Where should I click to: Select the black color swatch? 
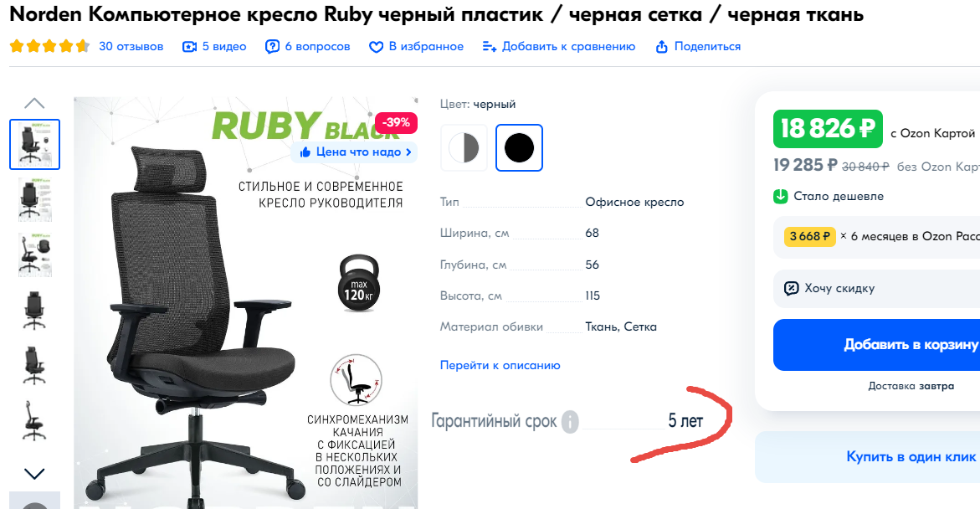point(519,148)
